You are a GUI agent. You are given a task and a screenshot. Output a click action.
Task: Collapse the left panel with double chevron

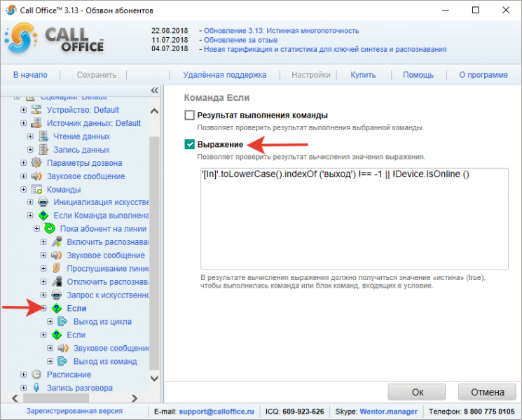[154, 90]
